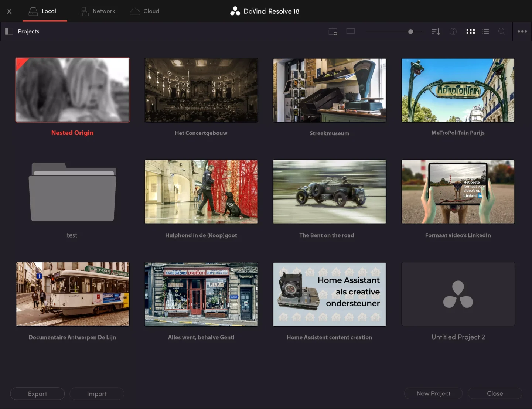Viewport: 532px width, 409px height.
Task: Show project info details
Action: point(453,31)
